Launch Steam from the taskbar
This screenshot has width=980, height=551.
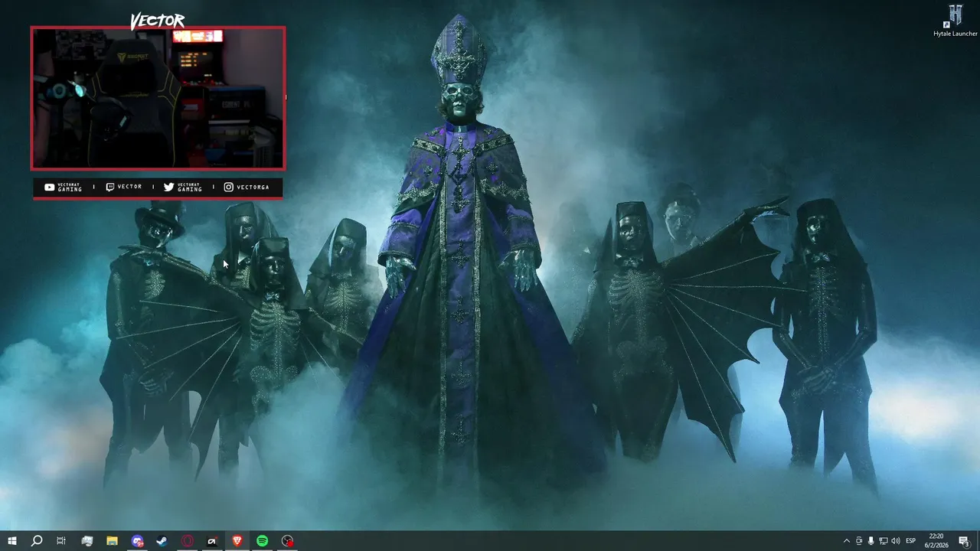pyautogui.click(x=162, y=541)
